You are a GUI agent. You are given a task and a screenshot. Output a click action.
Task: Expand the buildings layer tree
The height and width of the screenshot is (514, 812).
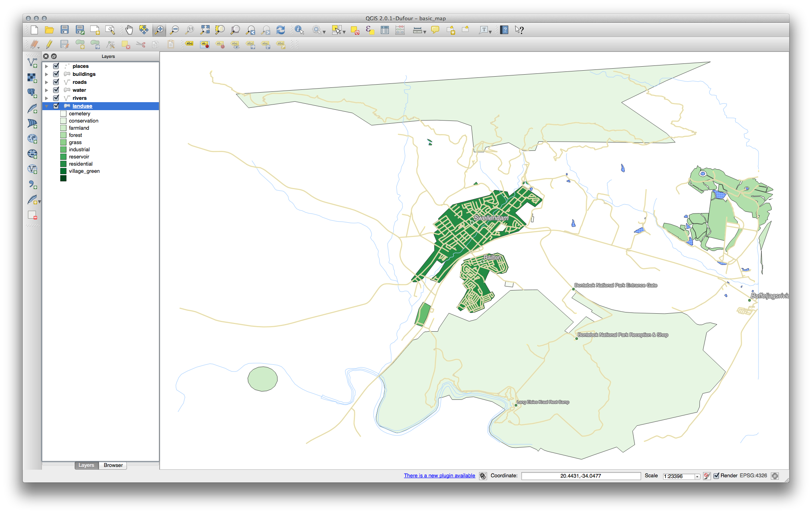point(47,74)
